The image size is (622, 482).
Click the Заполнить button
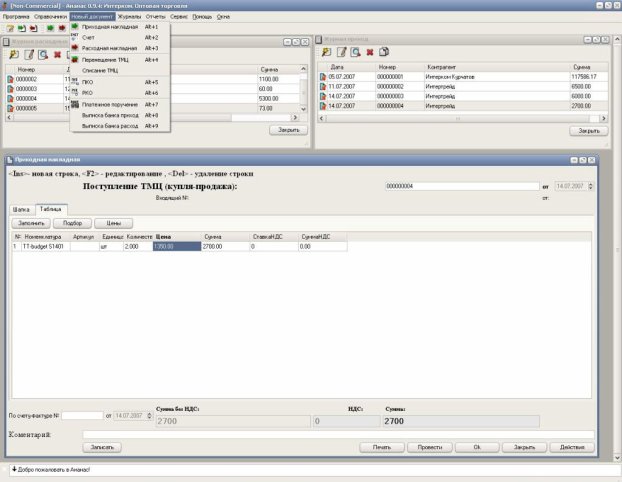point(31,223)
